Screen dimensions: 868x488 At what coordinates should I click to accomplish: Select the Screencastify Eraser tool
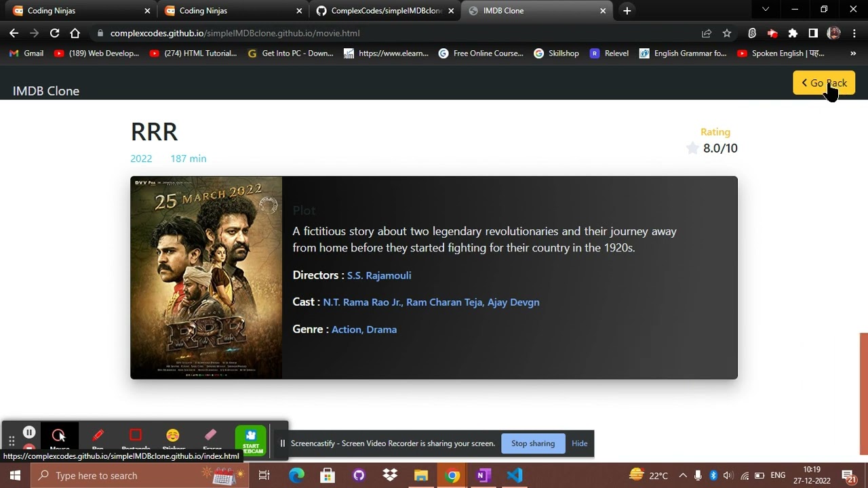click(x=212, y=439)
